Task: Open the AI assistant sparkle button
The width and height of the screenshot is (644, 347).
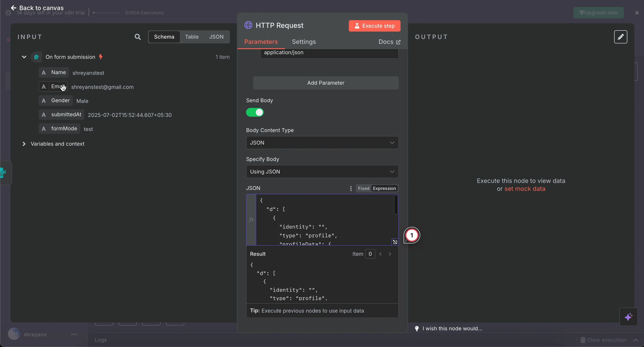Action: [x=628, y=317]
